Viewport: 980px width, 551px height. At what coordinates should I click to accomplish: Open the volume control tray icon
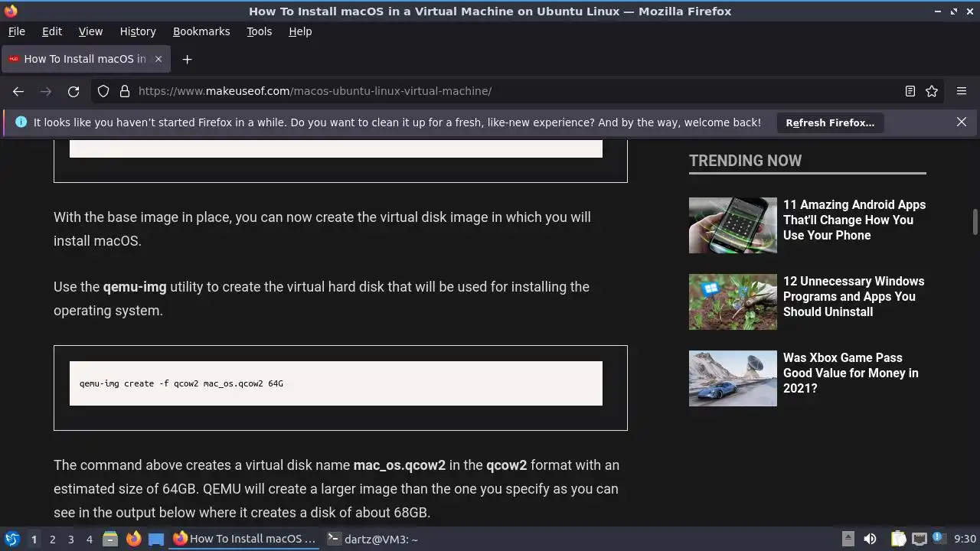[870, 539]
